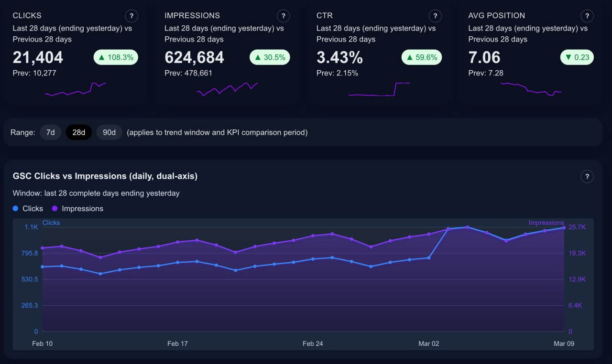This screenshot has width=612, height=364.
Task: Click the CTR 59.6% increase badge
Action: coord(422,58)
